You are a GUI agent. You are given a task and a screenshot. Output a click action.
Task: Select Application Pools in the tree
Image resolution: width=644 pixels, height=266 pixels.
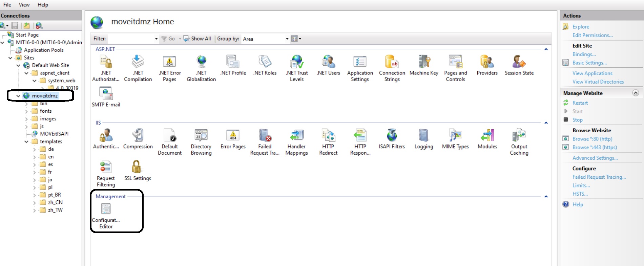click(x=43, y=50)
